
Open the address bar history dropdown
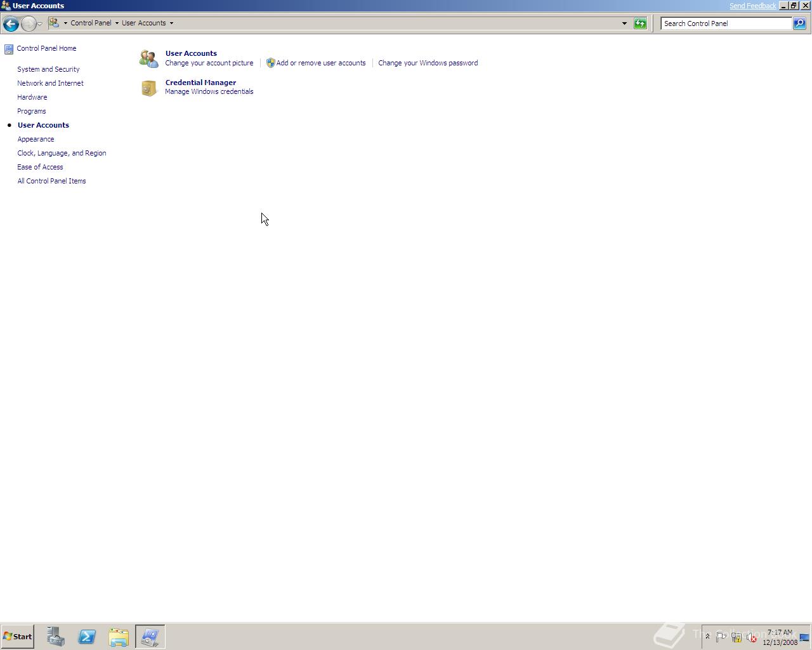pyautogui.click(x=624, y=23)
